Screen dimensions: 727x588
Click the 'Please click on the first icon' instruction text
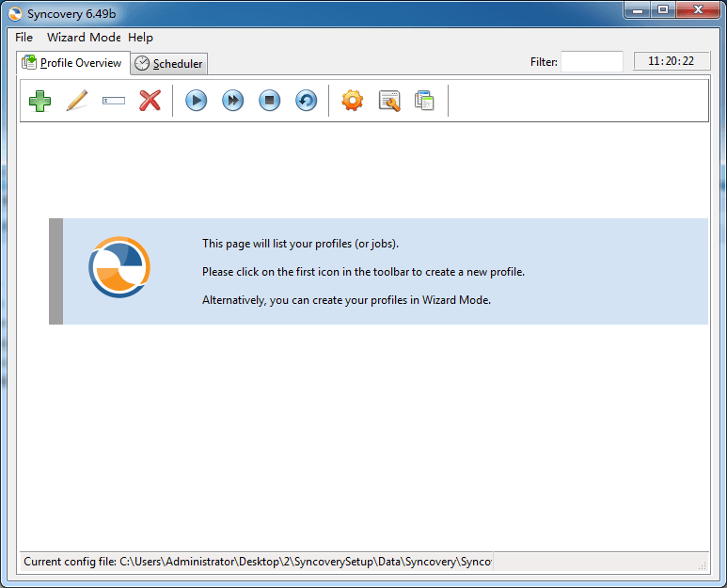click(363, 272)
